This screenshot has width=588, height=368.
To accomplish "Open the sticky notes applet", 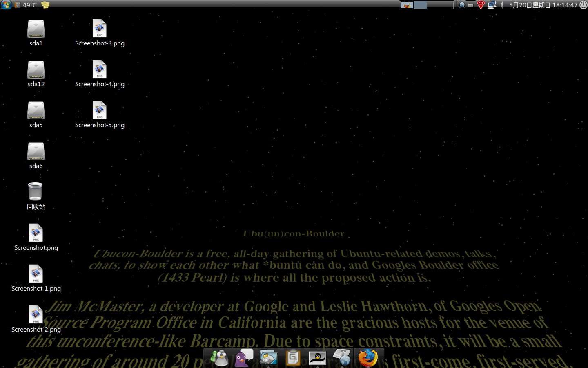I will click(45, 5).
